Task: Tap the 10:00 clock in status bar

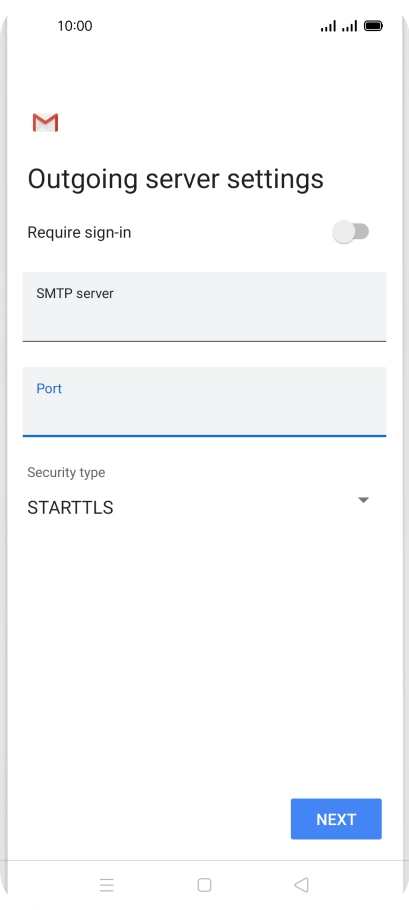Action: (x=75, y=26)
